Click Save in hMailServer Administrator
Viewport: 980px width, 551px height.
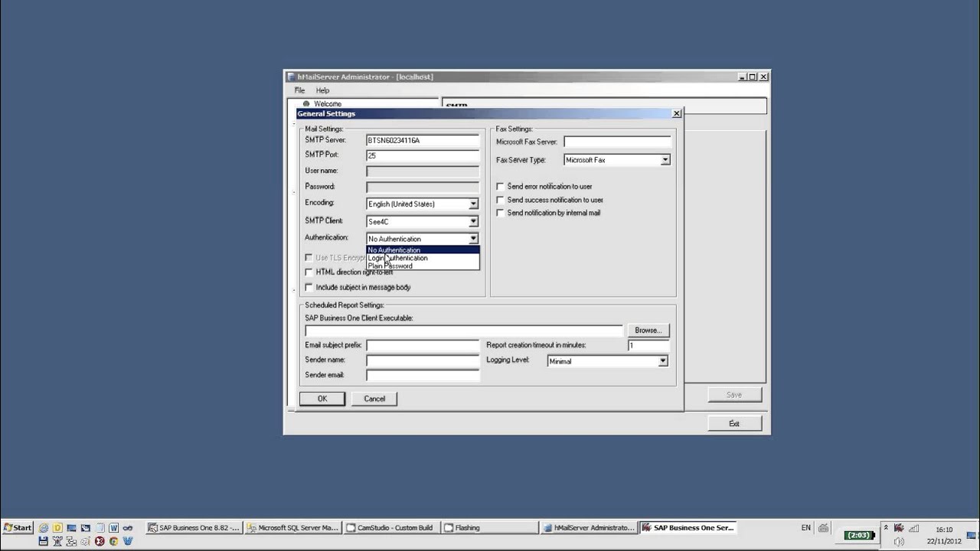point(734,395)
